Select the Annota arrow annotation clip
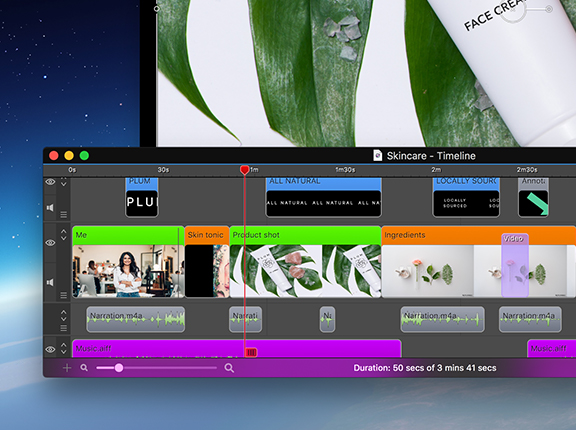This screenshot has height=430, width=576. tap(533, 198)
